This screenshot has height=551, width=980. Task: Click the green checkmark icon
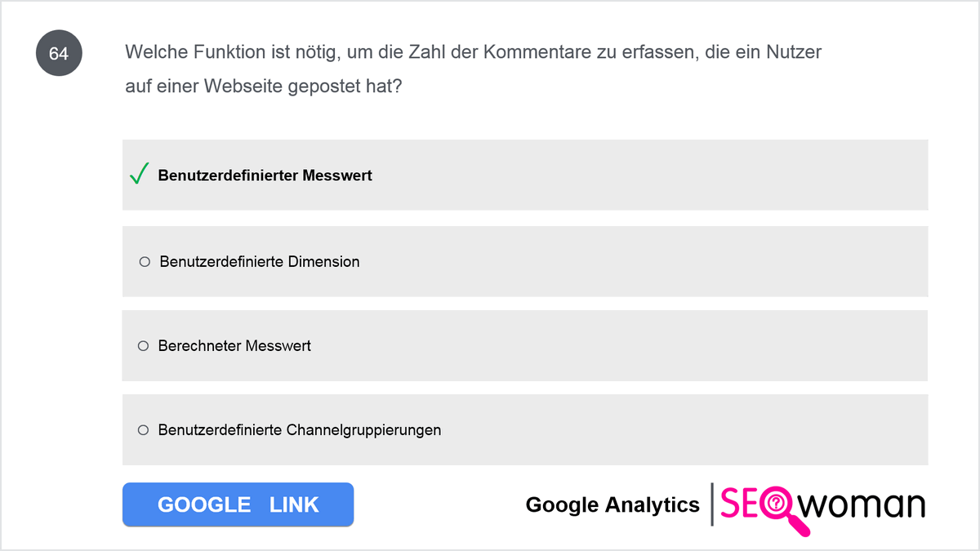point(140,174)
